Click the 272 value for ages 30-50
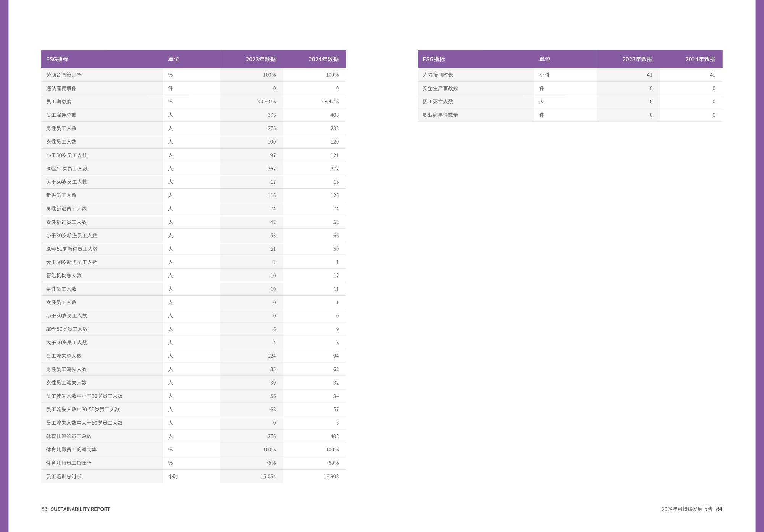 335,168
